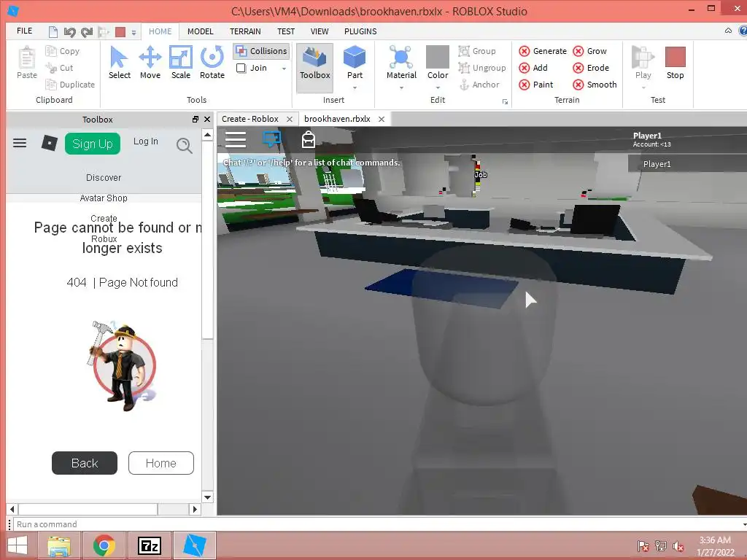Undock the Toolbox panel
Image resolution: width=747 pixels, height=560 pixels.
point(196,119)
